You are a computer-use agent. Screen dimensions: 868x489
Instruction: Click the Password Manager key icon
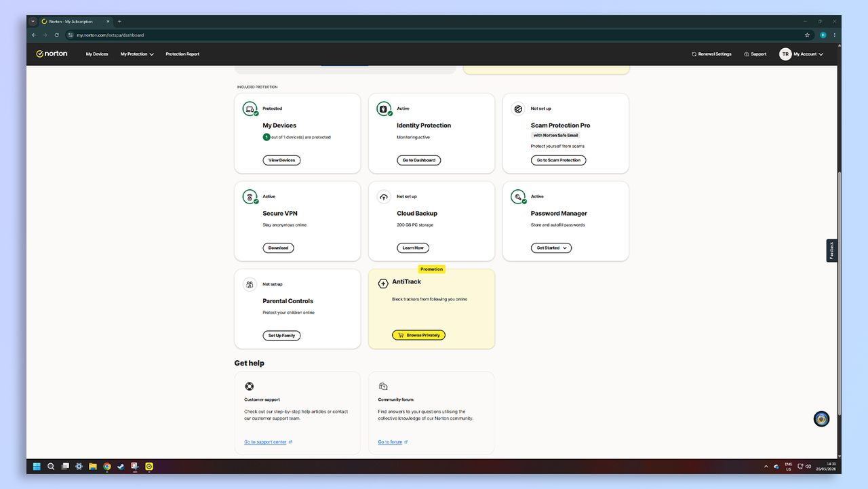(x=518, y=197)
